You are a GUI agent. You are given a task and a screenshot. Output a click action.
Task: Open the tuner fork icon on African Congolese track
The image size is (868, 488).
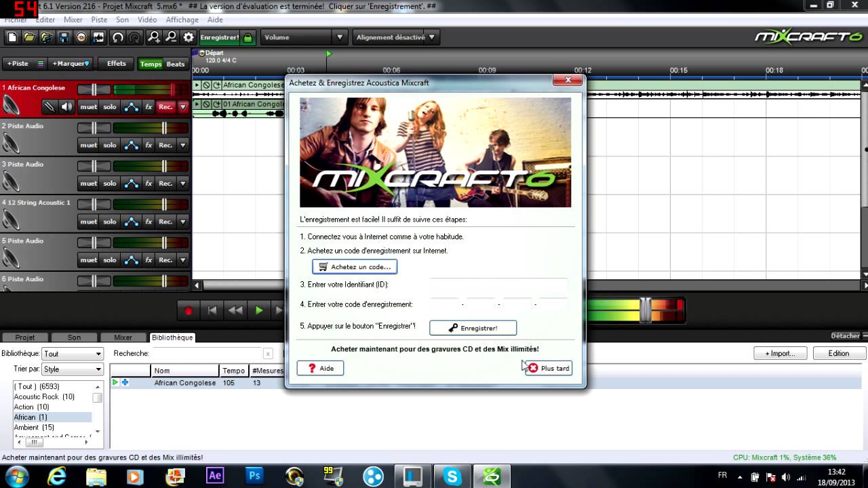click(x=49, y=106)
